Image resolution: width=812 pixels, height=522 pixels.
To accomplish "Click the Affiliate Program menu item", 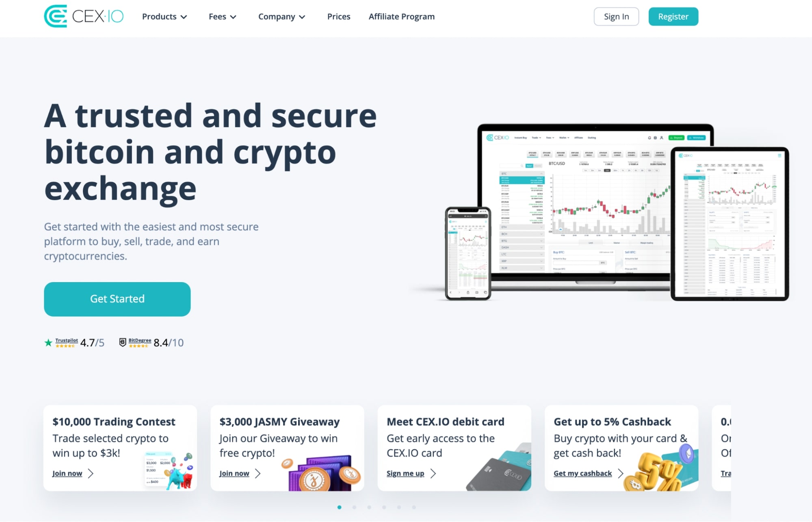I will point(402,17).
